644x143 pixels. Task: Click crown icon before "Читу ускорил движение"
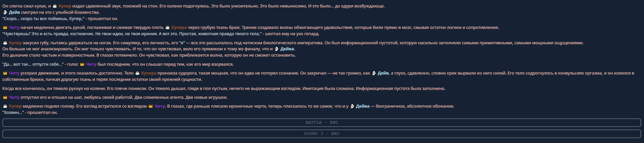tap(5, 73)
